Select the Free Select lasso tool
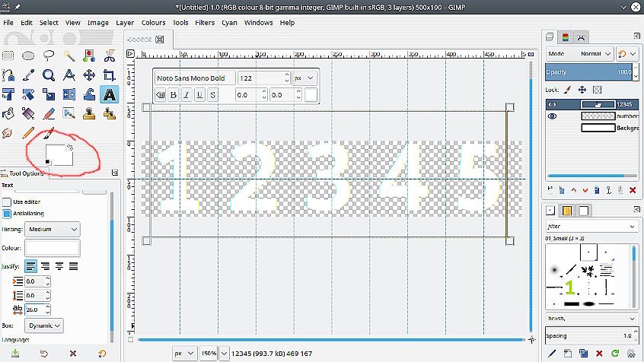 coord(49,56)
